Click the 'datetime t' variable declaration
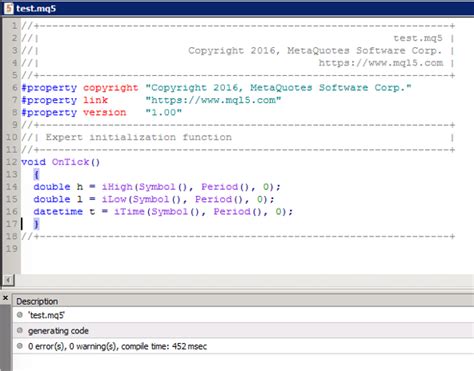Screen dimensions: 474x371 pyautogui.click(x=64, y=212)
